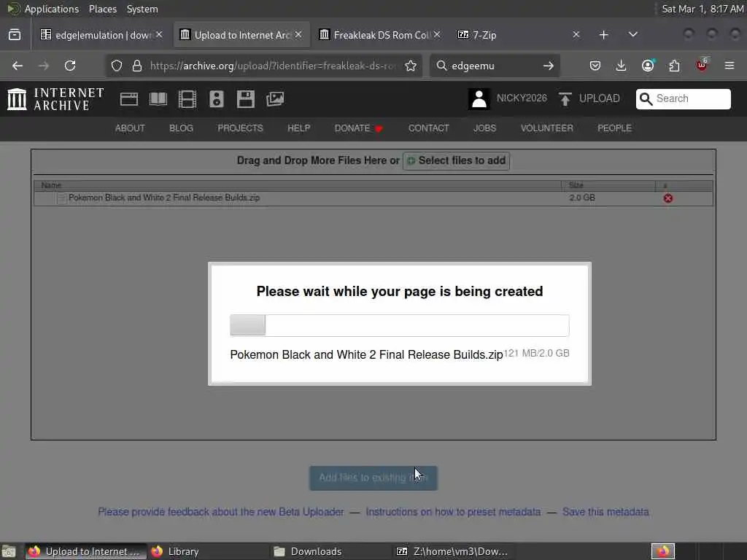Click the UPLOAD text link
The width and height of the screenshot is (747, 560).
[600, 98]
